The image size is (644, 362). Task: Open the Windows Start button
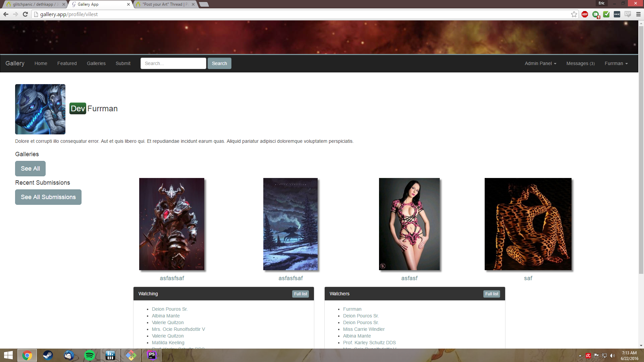click(8, 355)
